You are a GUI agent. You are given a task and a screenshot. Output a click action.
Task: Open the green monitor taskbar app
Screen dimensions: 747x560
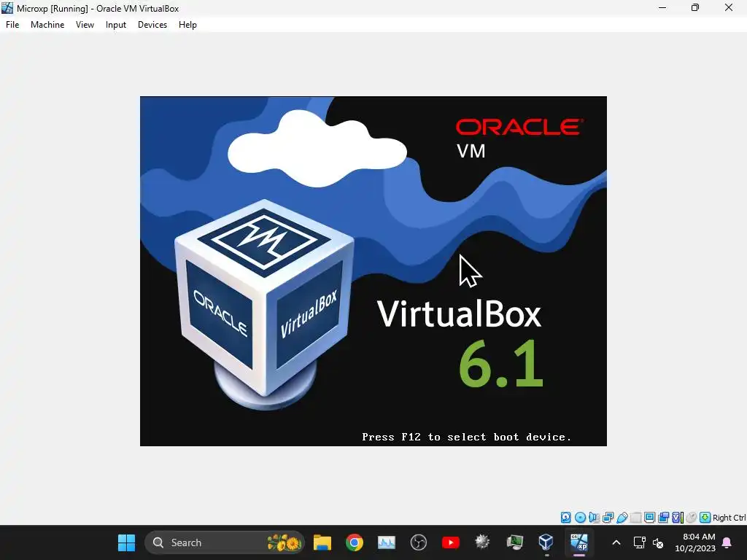[514, 542]
